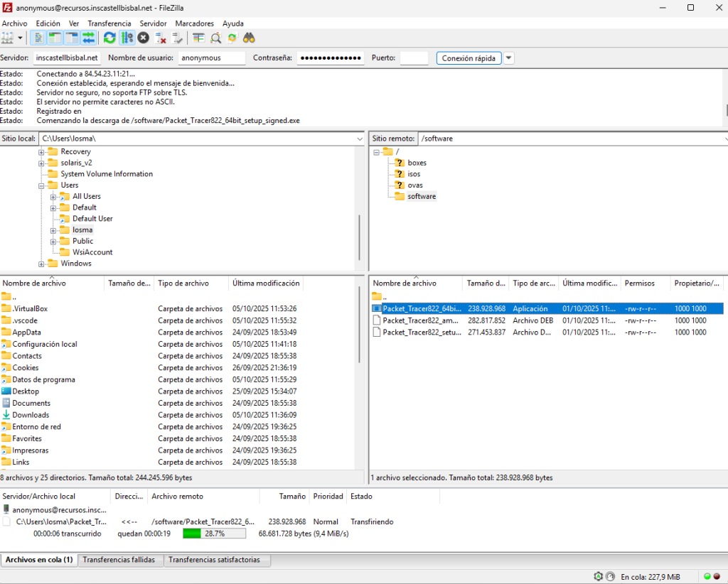Open the Site Manager icon

pyautogui.click(x=9, y=38)
